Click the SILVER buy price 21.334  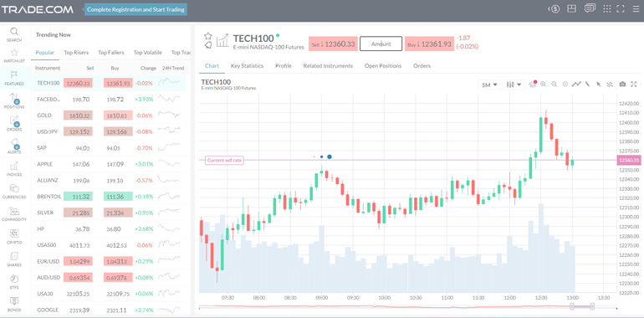(118, 213)
